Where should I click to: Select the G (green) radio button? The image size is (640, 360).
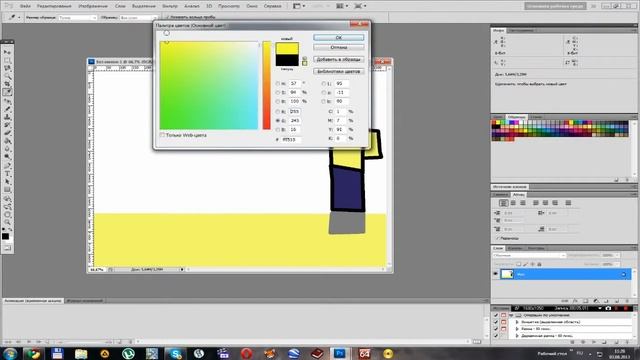278,120
